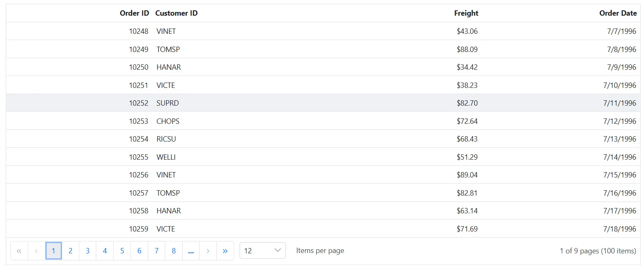Select Order ID cell 10248
Viewport: 644px width, 267px height.
138,31
